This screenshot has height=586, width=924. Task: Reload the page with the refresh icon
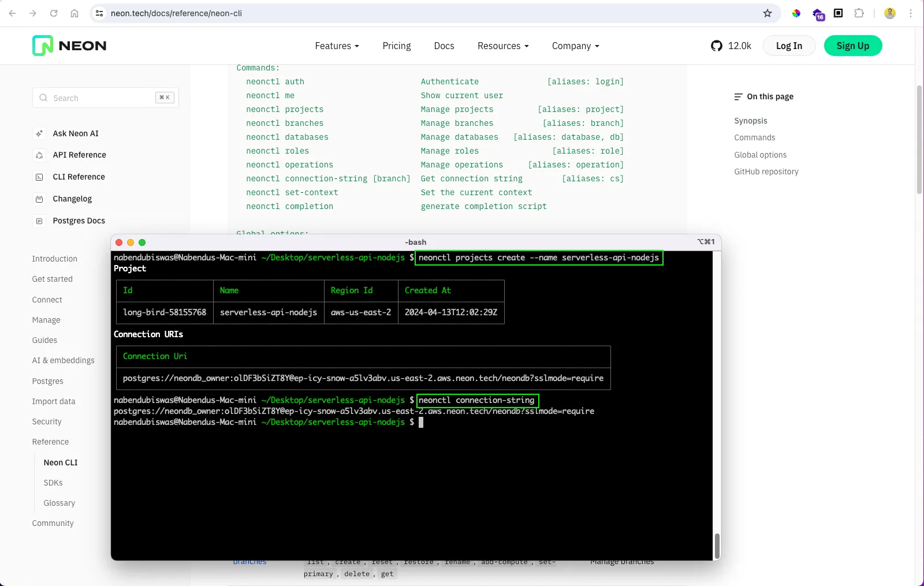click(x=54, y=13)
